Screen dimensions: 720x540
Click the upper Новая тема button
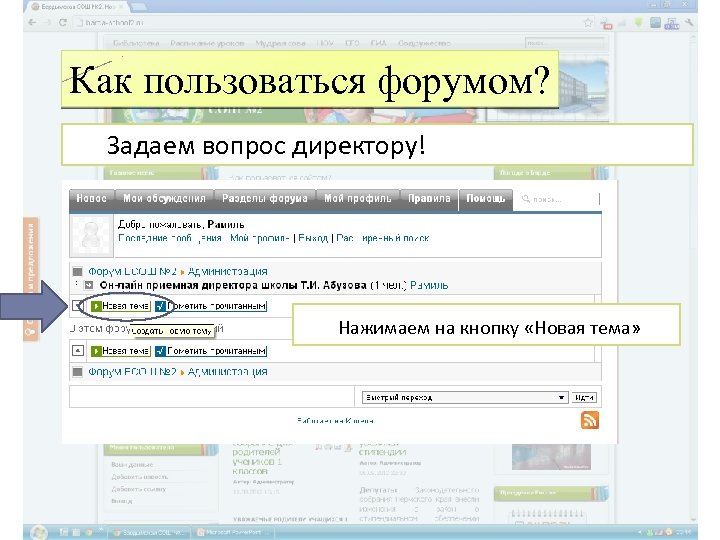(121, 306)
